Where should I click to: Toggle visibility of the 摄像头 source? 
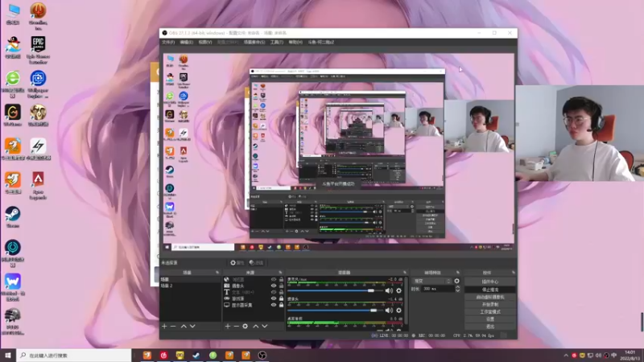click(x=274, y=286)
